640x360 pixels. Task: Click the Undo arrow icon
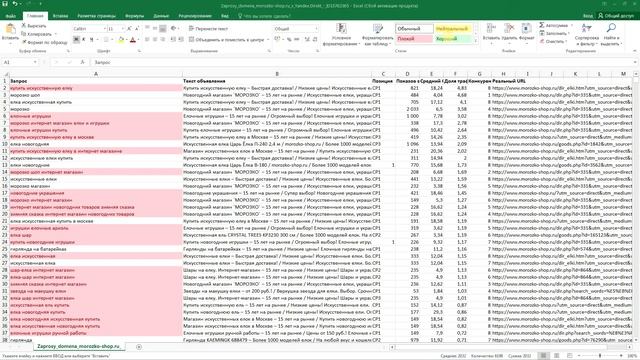click(x=15, y=4)
